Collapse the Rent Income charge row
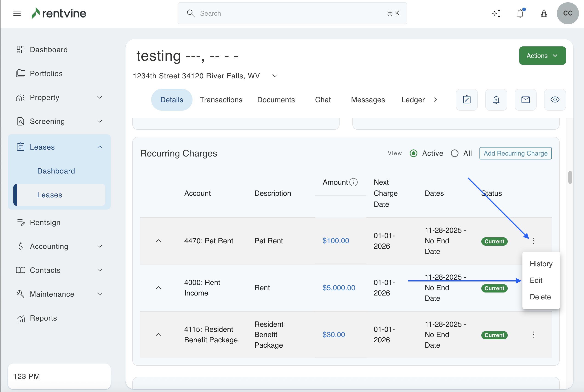584x392 pixels. (x=159, y=287)
